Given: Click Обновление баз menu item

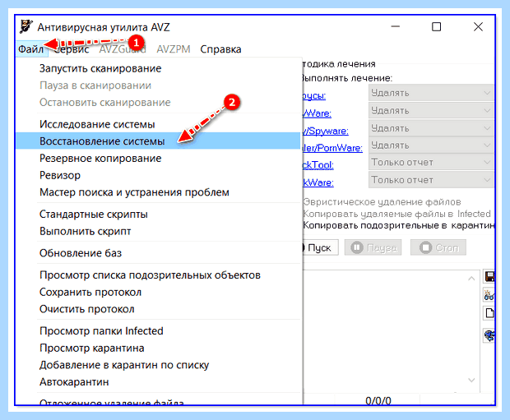Looking at the screenshot, I should tap(158, 253).
